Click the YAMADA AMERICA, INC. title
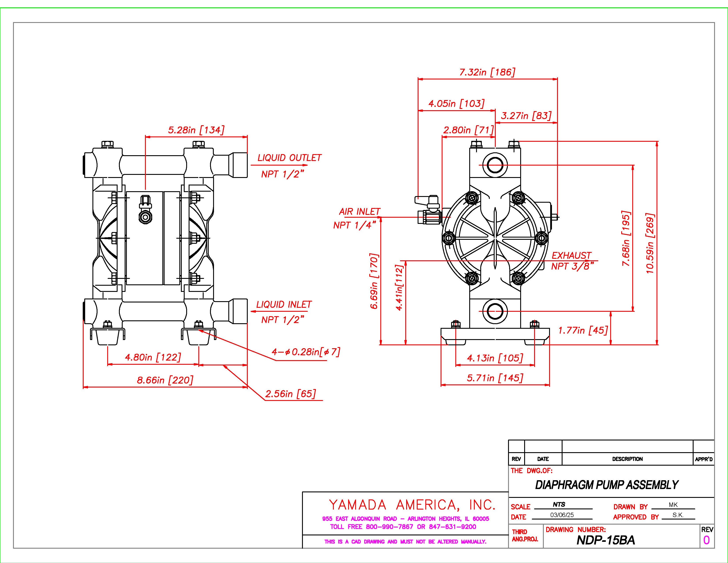Image resolution: width=728 pixels, height=563 pixels. 412,505
